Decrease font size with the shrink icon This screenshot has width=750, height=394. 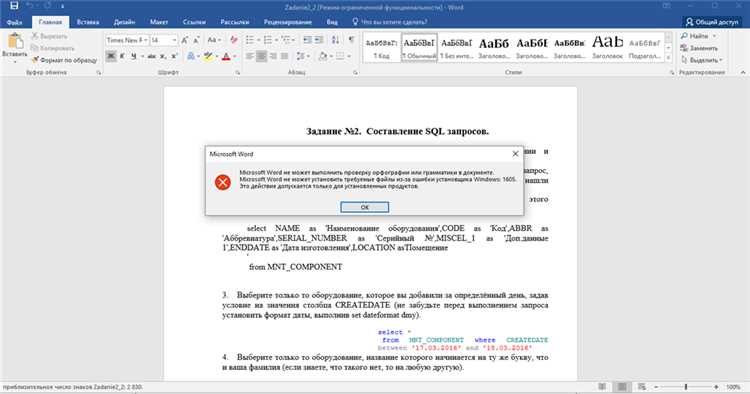point(196,41)
